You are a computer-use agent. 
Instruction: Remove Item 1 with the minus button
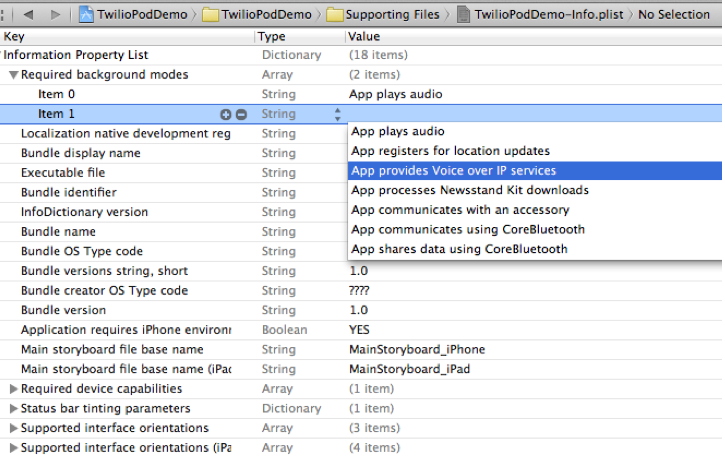pyautogui.click(x=241, y=114)
